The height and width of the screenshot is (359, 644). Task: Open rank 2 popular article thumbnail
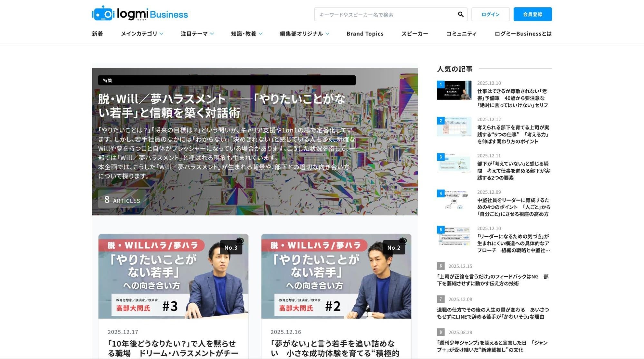click(454, 126)
